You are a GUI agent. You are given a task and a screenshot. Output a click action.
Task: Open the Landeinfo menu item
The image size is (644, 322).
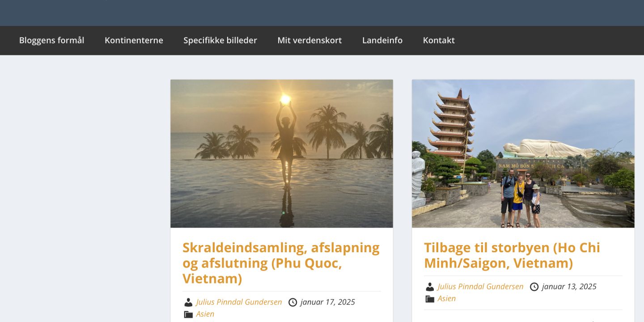click(x=382, y=40)
